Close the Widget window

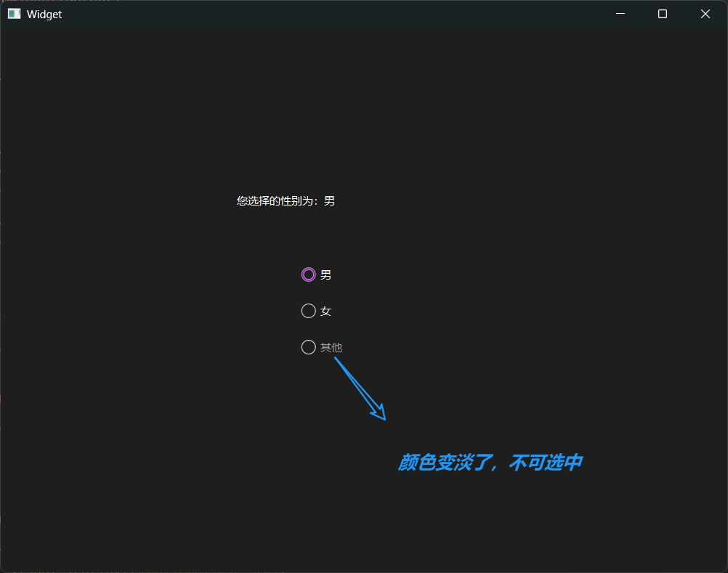pyautogui.click(x=705, y=14)
